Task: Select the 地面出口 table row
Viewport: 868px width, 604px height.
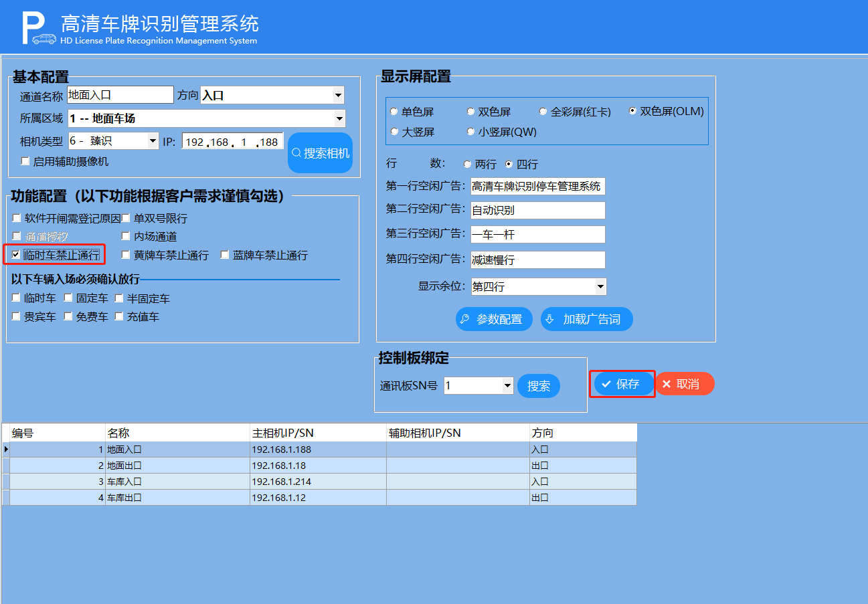Action: pos(320,466)
